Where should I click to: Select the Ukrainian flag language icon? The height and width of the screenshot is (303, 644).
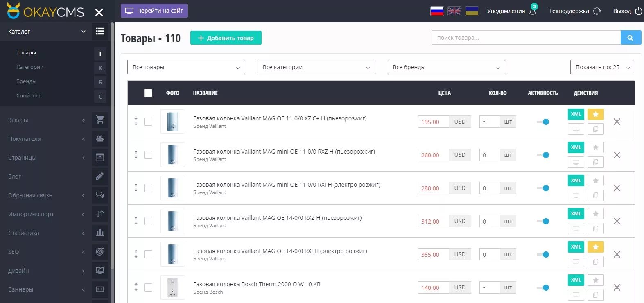coord(472,11)
